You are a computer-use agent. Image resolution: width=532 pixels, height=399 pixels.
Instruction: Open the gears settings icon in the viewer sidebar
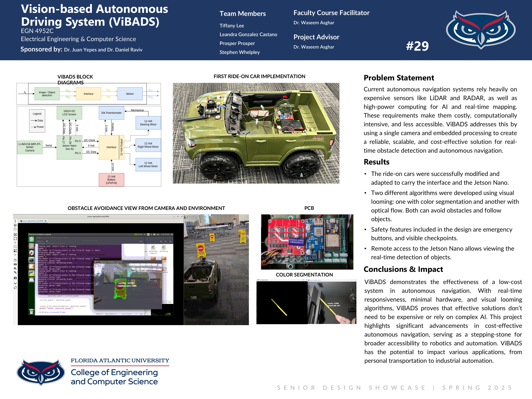[15, 268]
